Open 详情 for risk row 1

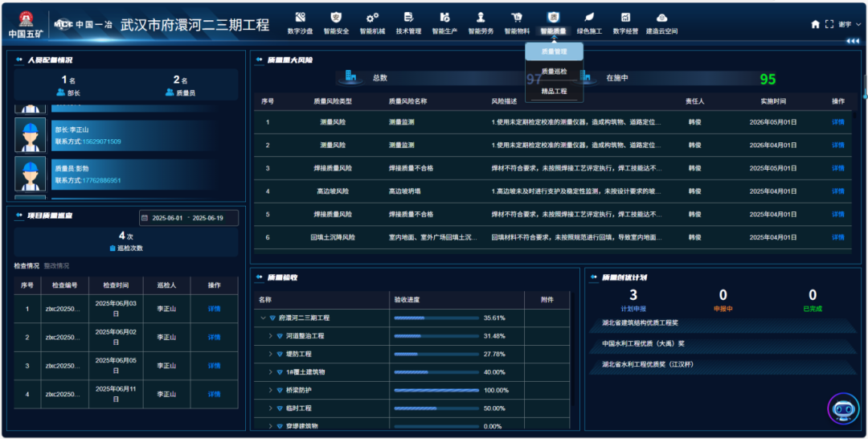[x=837, y=122]
